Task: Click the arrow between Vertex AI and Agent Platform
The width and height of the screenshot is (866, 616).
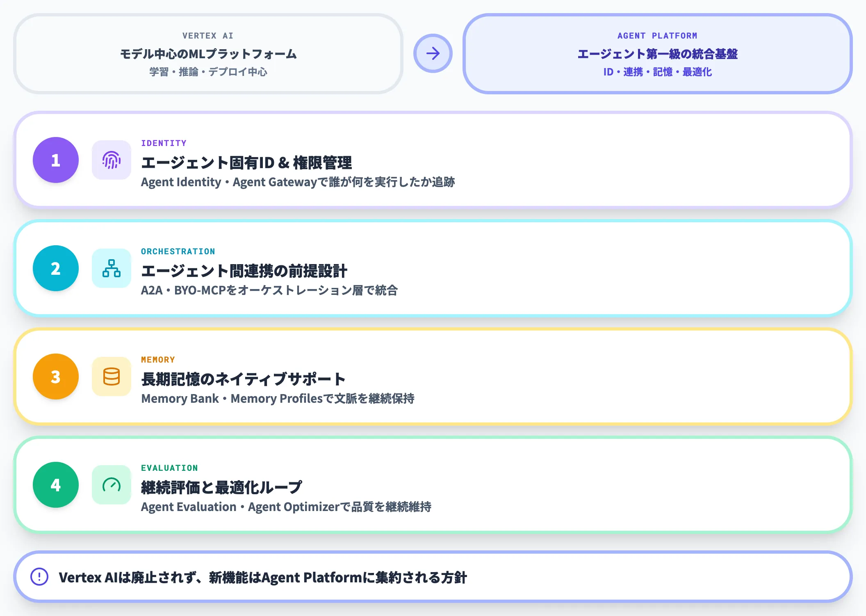Action: [x=433, y=53]
